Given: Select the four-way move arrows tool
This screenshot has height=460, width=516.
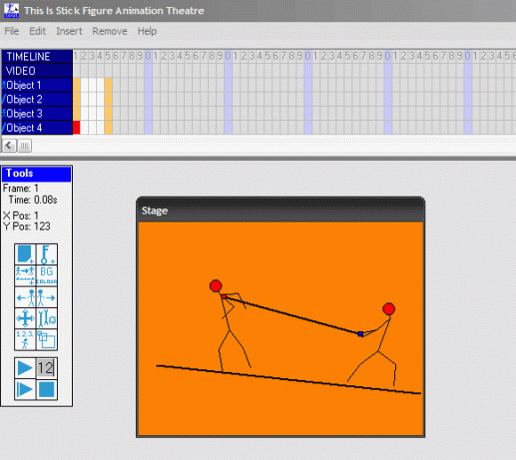Looking at the screenshot, I should [25, 318].
